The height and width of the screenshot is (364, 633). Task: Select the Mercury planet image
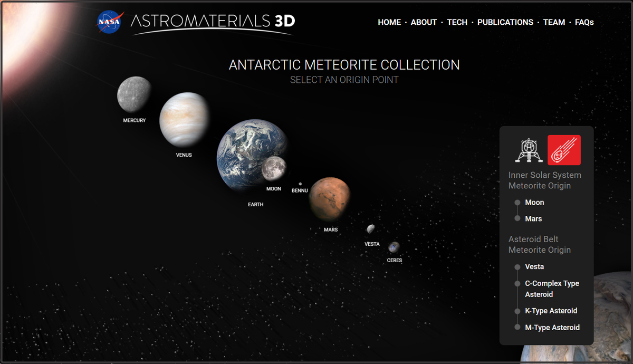pyautogui.click(x=134, y=94)
